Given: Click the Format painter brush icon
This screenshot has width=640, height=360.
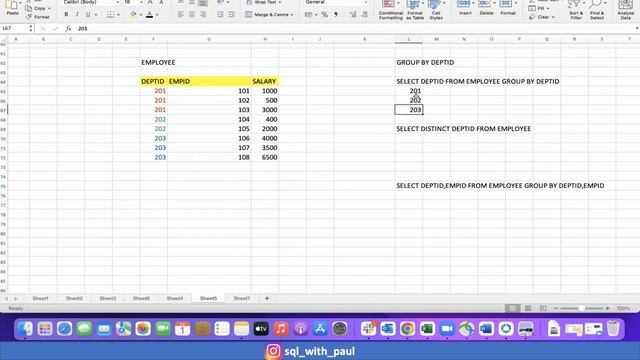Looking at the screenshot, I should pos(29,17).
